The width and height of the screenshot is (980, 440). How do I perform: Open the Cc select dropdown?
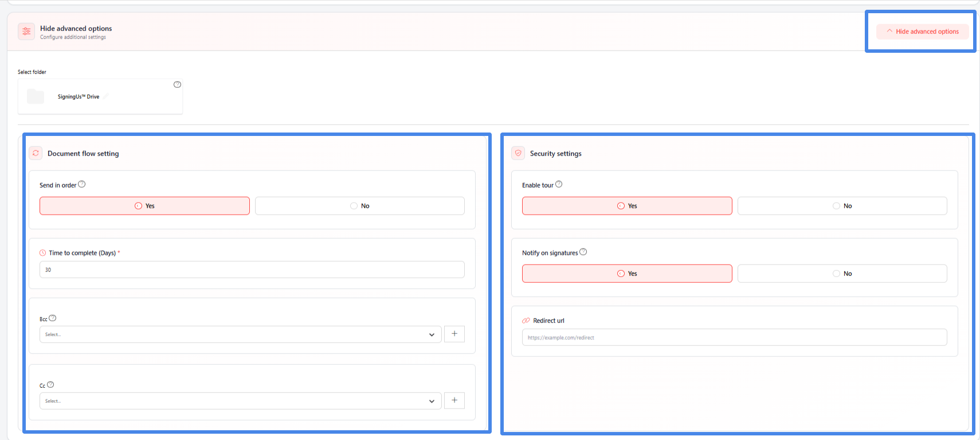241,401
